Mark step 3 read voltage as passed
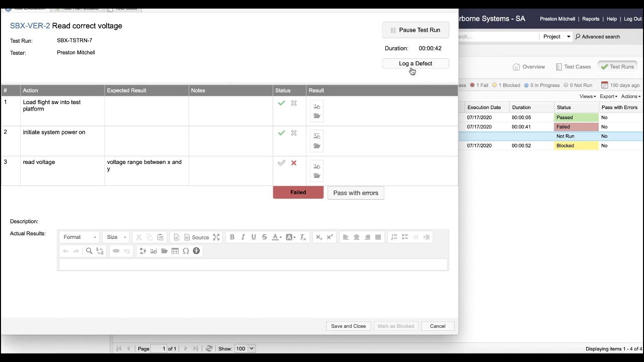 (x=281, y=163)
